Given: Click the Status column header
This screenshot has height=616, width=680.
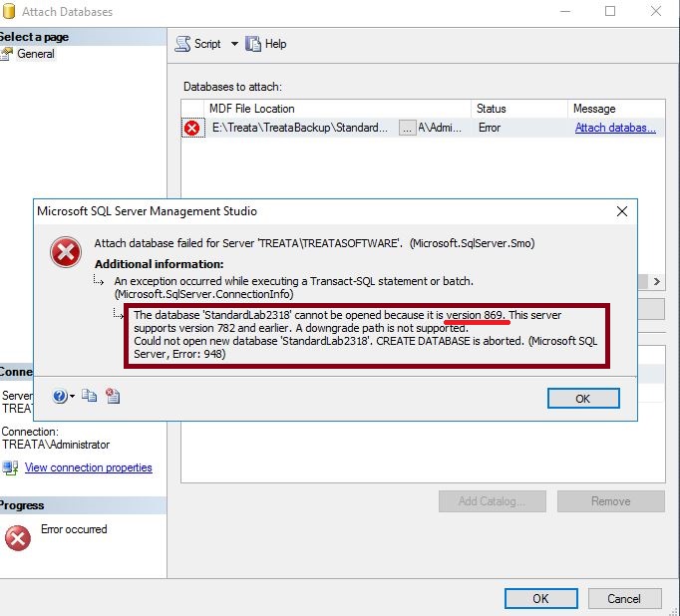Looking at the screenshot, I should point(491,108).
